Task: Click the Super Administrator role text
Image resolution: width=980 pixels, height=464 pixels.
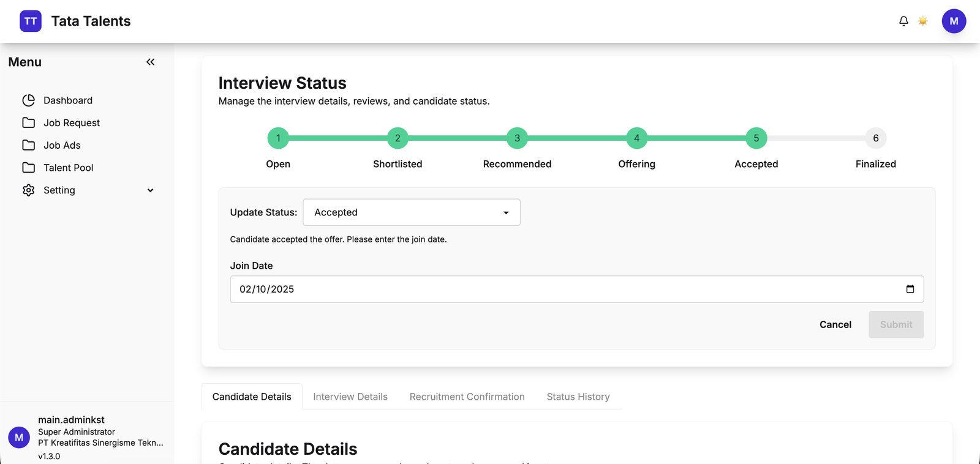Action: pos(77,432)
